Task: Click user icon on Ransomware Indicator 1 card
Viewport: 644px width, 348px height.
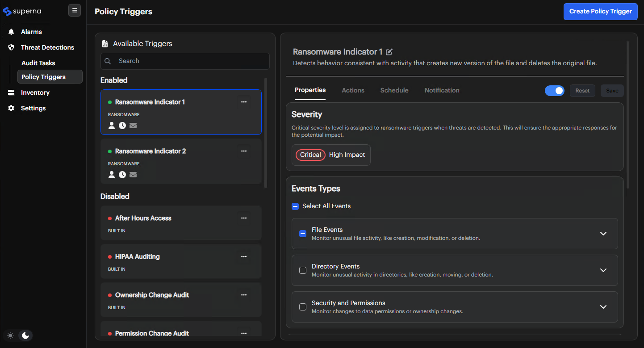Action: (x=112, y=126)
